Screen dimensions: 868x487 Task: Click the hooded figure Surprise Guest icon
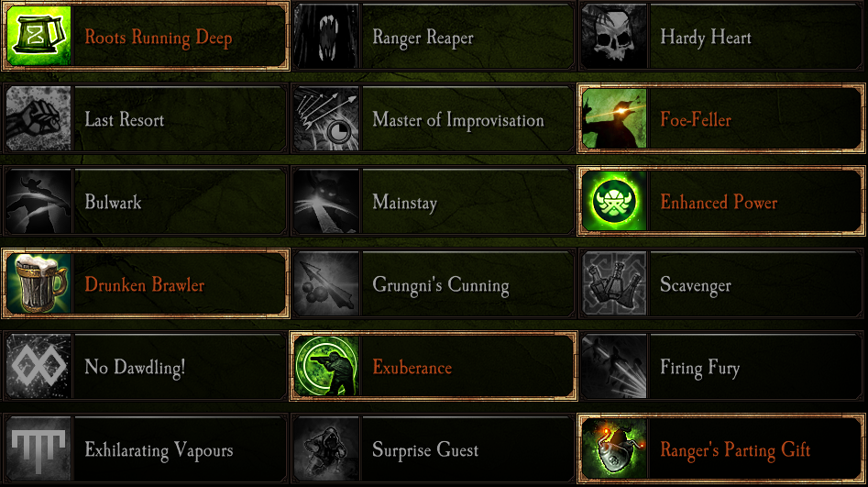pos(326,448)
